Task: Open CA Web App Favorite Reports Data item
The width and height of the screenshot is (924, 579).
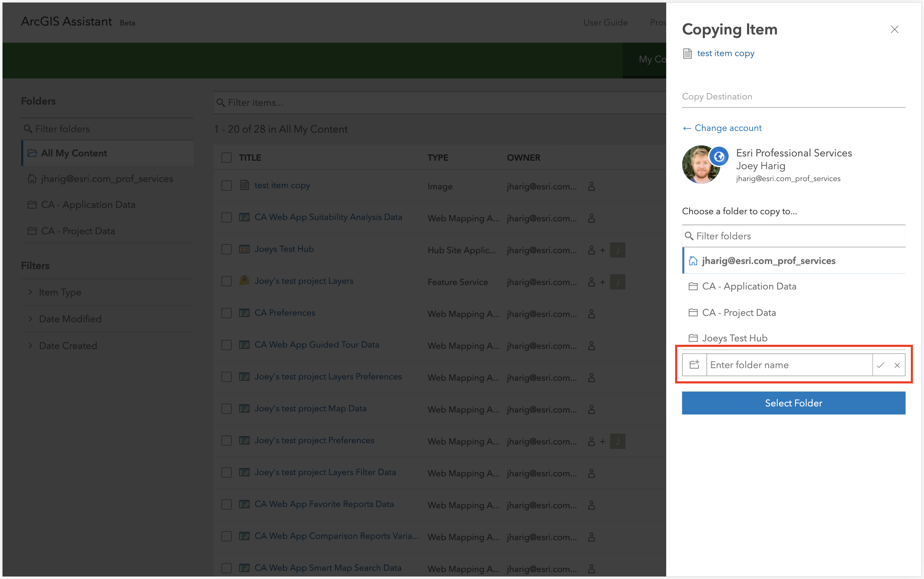Action: point(324,504)
